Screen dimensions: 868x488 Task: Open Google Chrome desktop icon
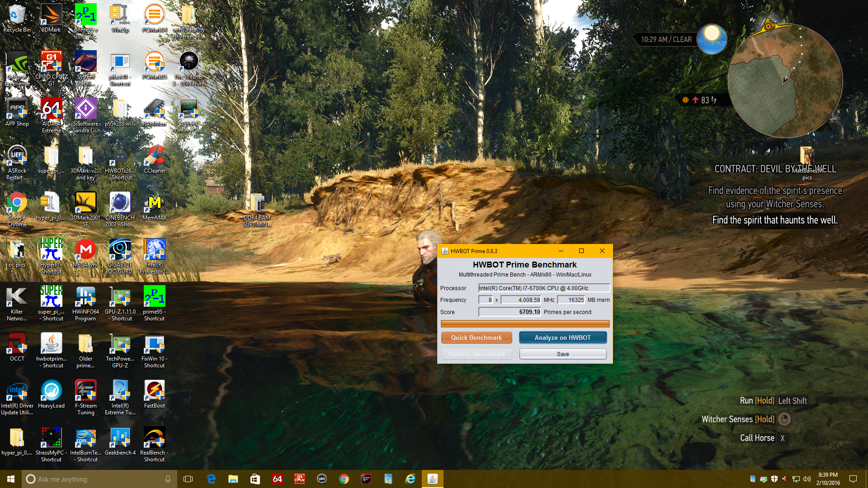tap(17, 209)
